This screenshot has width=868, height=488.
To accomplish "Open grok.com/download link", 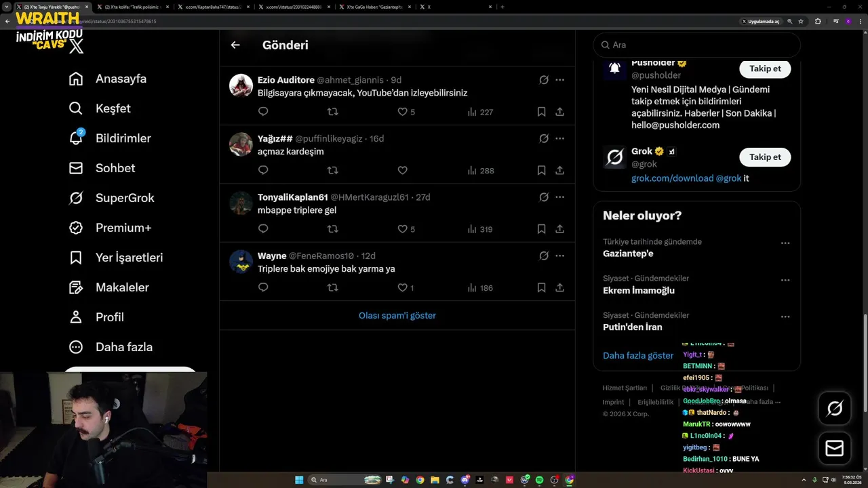I will (x=672, y=178).
